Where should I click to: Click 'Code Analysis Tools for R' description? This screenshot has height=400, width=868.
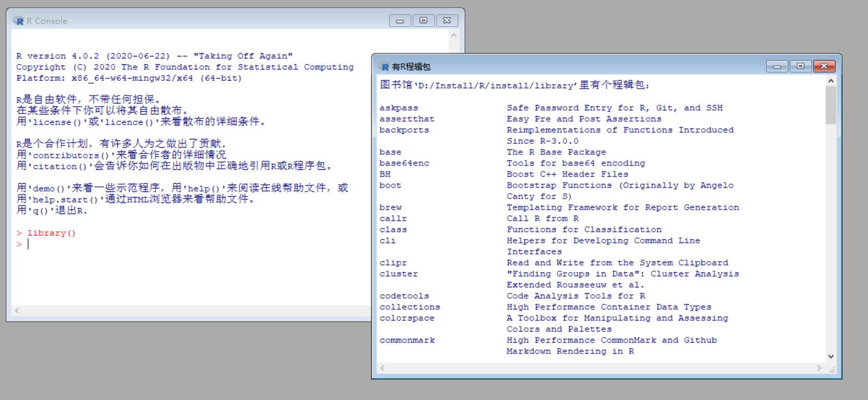(576, 296)
